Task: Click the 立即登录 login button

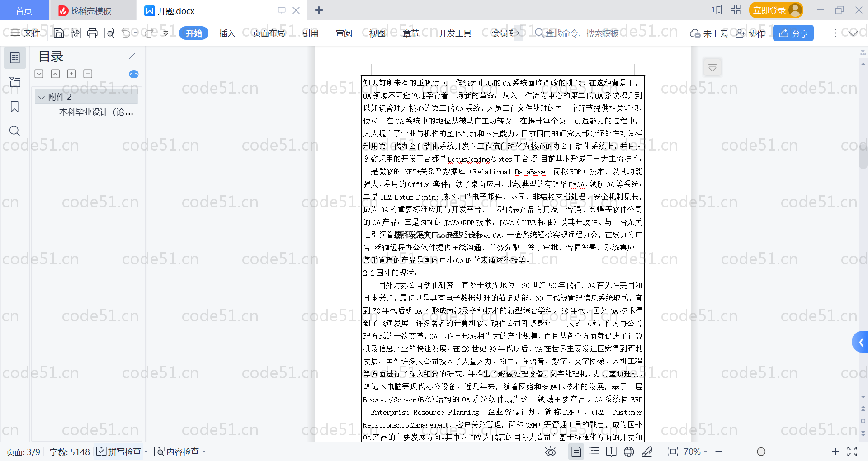Action: pos(776,10)
